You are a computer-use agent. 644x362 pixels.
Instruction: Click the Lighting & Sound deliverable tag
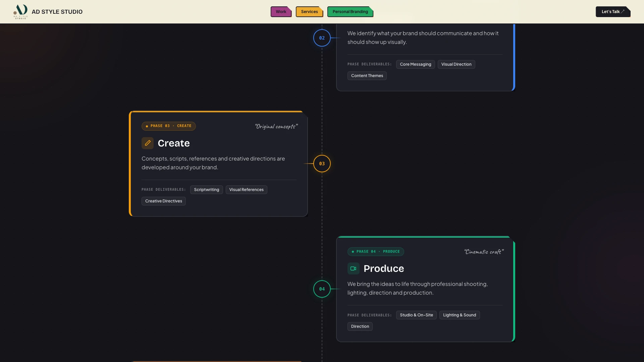pos(460,315)
